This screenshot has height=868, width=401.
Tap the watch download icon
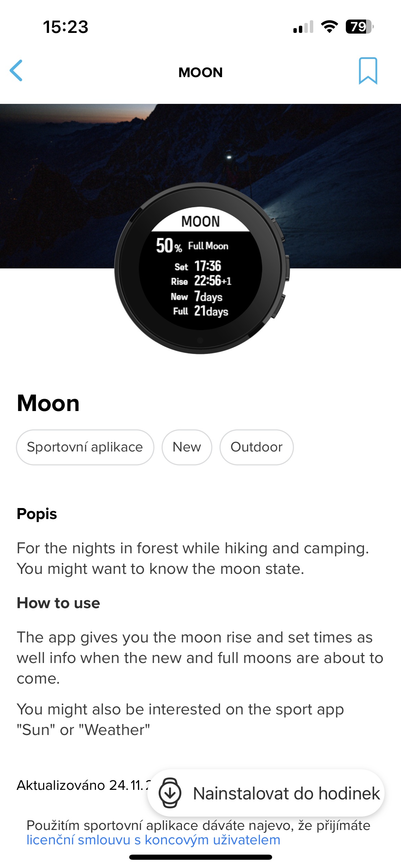point(170,793)
